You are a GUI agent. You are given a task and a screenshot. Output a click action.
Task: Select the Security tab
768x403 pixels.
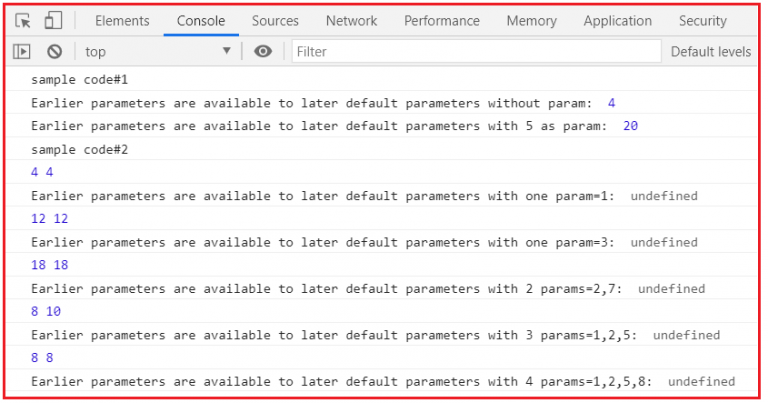click(x=702, y=21)
